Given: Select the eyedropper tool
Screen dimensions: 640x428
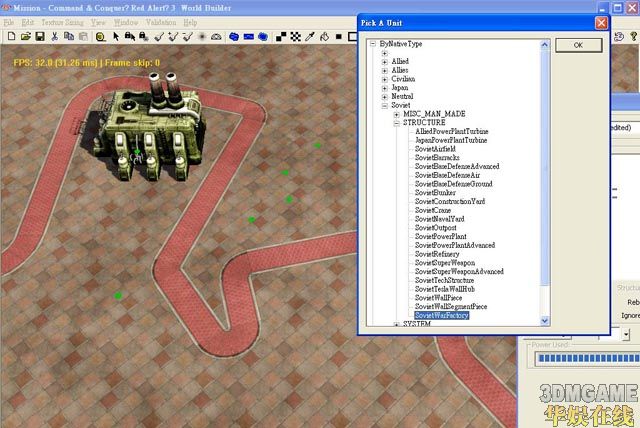Looking at the screenshot, I should (x=310, y=37).
